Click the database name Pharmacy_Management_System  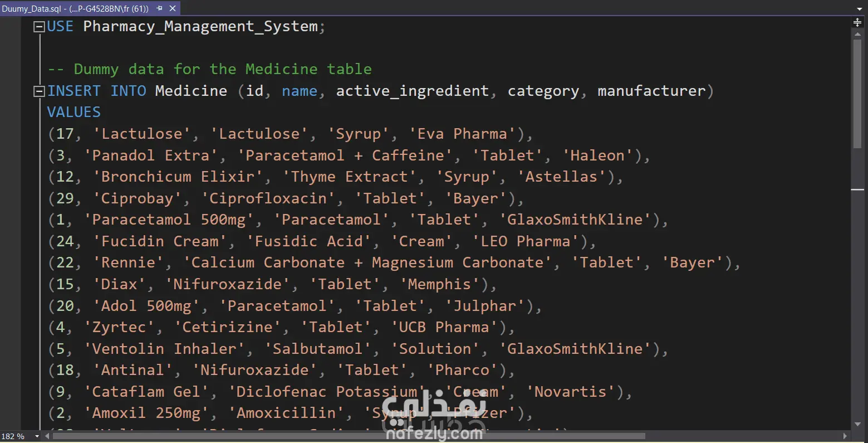[200, 27]
